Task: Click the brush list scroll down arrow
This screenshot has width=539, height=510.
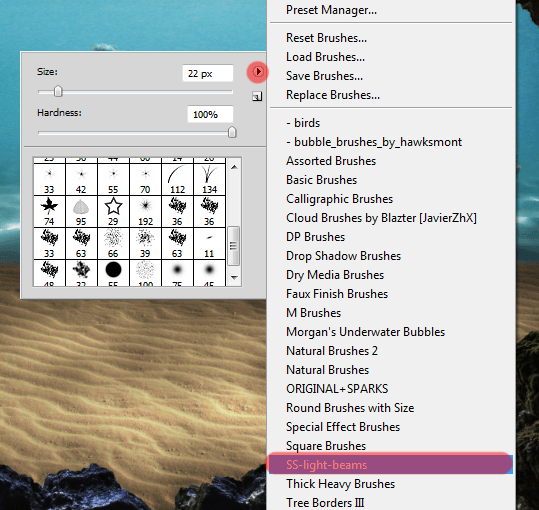Action: (234, 277)
